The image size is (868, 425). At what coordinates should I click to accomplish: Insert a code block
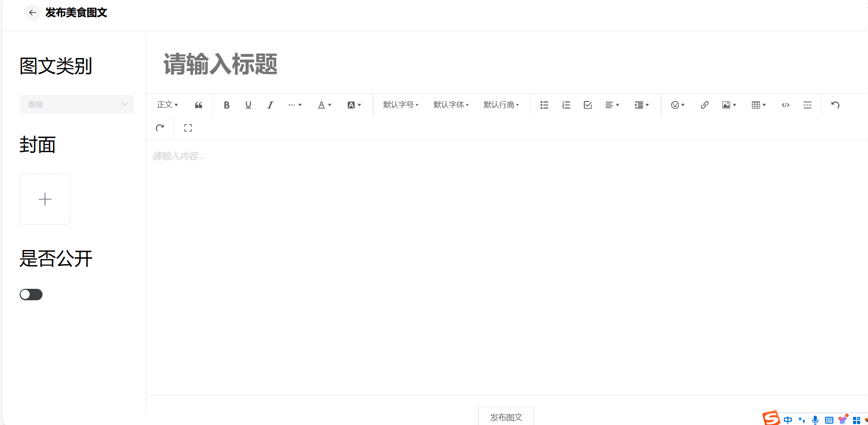coord(786,105)
